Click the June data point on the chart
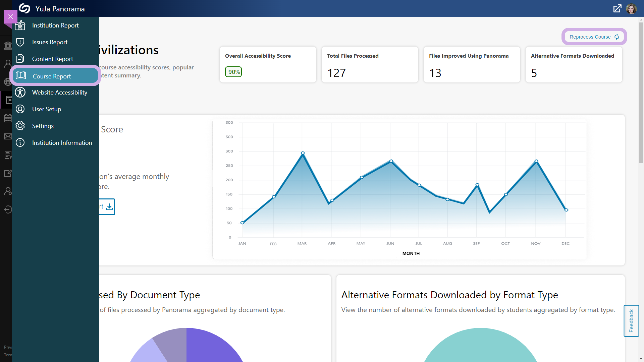This screenshot has width=644, height=362. pos(391,161)
